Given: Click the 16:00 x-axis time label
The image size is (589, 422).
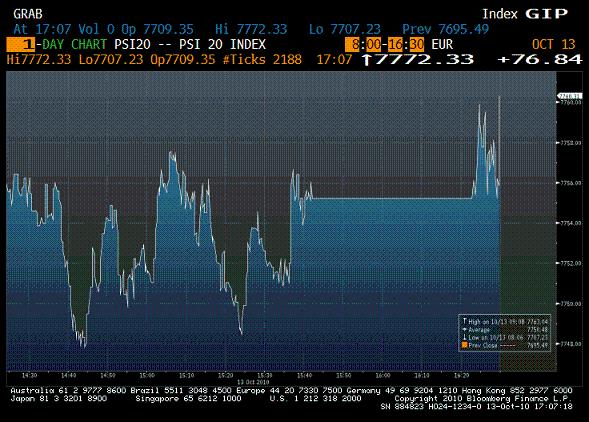Looking at the screenshot, I should [383, 375].
